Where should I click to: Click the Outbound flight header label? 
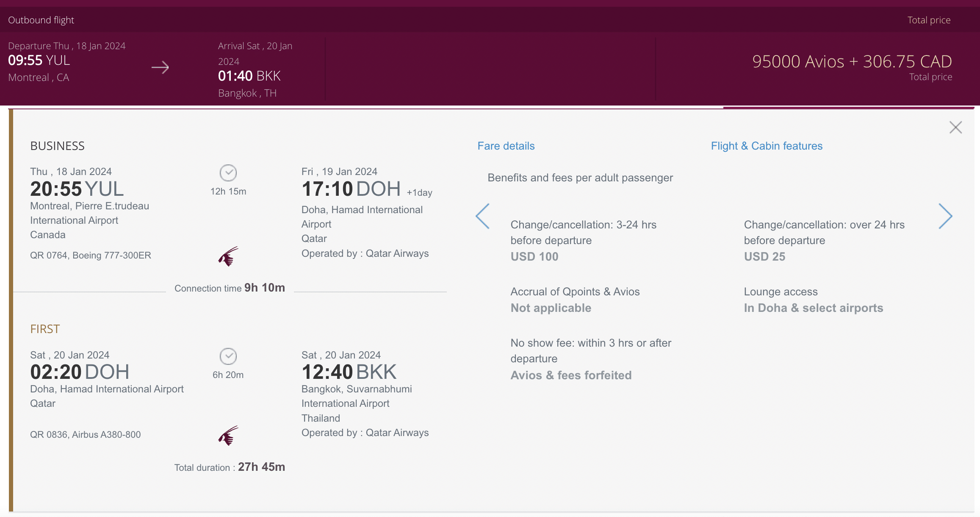41,20
